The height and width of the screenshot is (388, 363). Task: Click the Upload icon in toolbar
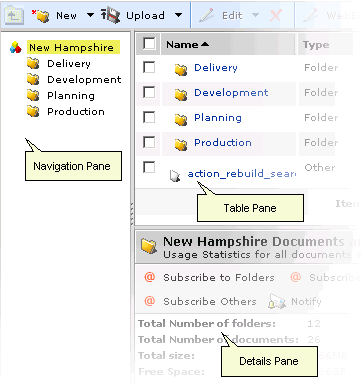[x=111, y=15]
